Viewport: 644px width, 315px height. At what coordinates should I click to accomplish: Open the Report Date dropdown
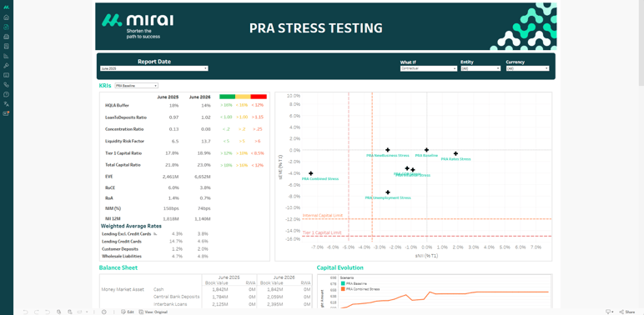coord(154,68)
